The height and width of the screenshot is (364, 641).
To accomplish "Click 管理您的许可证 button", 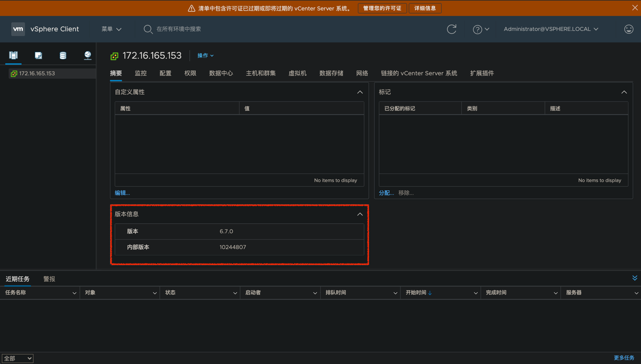I will point(382,8).
